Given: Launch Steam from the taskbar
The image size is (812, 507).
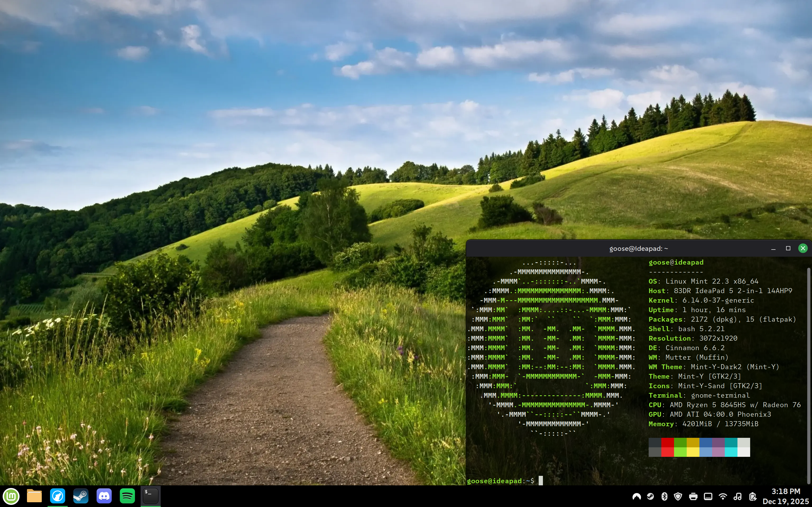Looking at the screenshot, I should click(81, 496).
